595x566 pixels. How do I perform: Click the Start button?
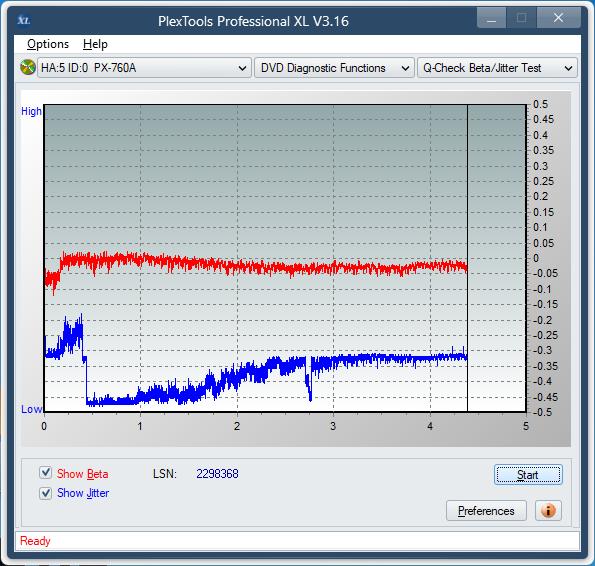click(x=528, y=475)
